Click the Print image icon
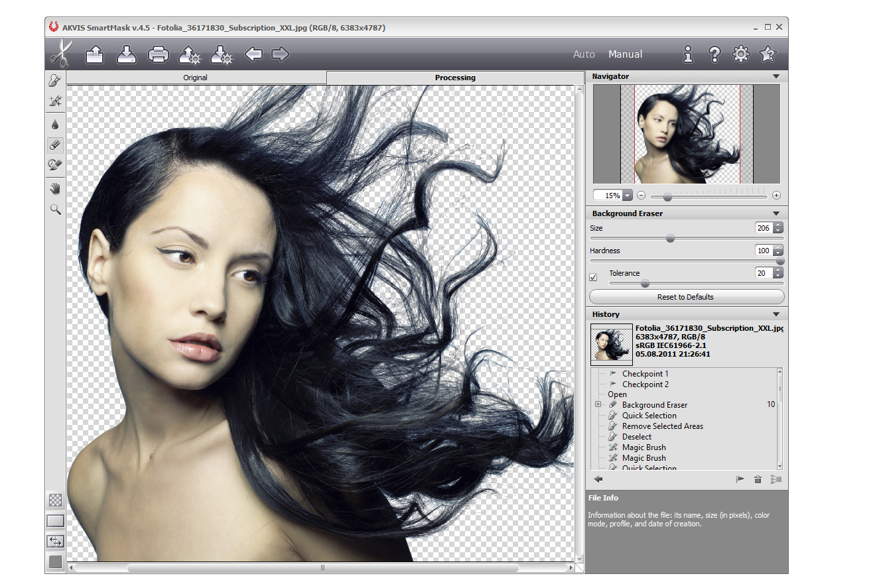This screenshot has height=588, width=883. [x=158, y=54]
